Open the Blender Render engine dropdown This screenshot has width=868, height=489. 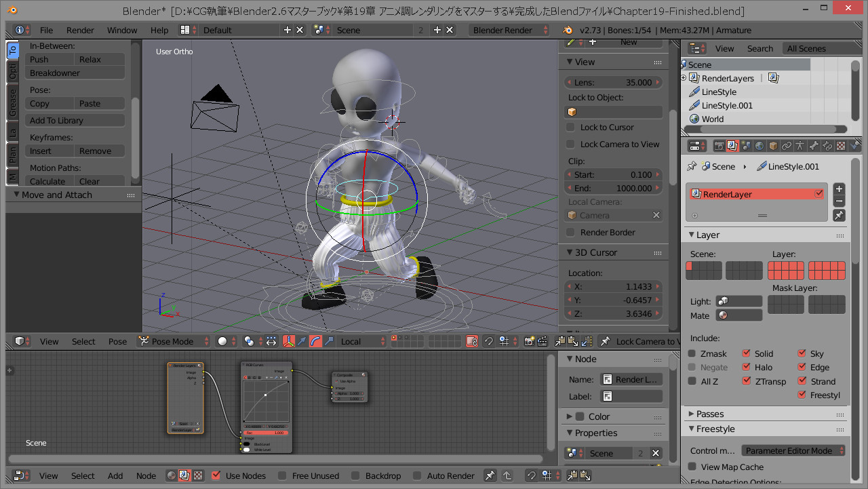510,30
